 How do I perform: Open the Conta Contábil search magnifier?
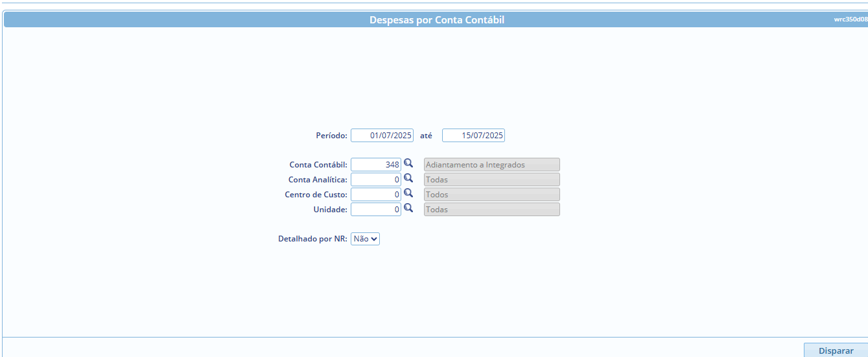pos(408,164)
